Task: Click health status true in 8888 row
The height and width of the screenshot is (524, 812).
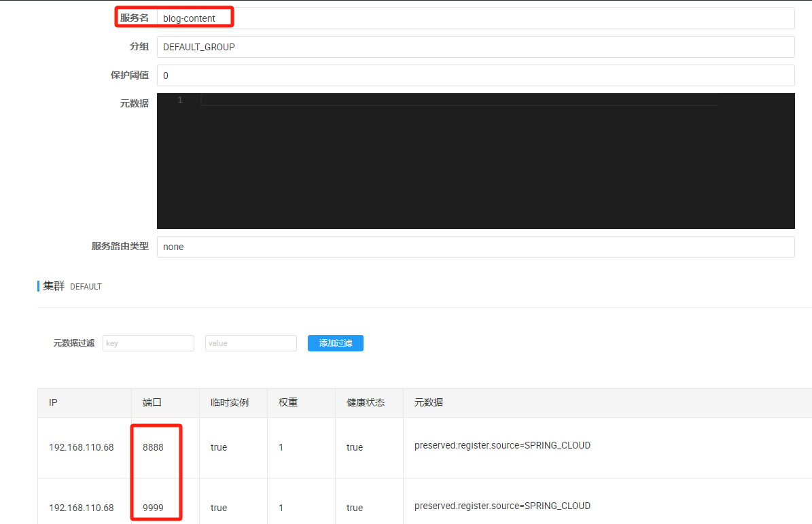Action: click(x=354, y=447)
